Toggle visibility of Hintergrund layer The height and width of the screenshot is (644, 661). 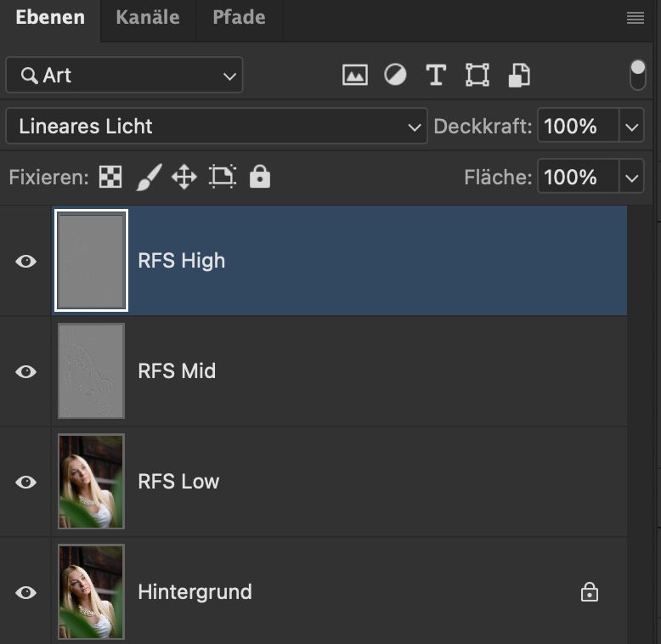pyautogui.click(x=26, y=592)
